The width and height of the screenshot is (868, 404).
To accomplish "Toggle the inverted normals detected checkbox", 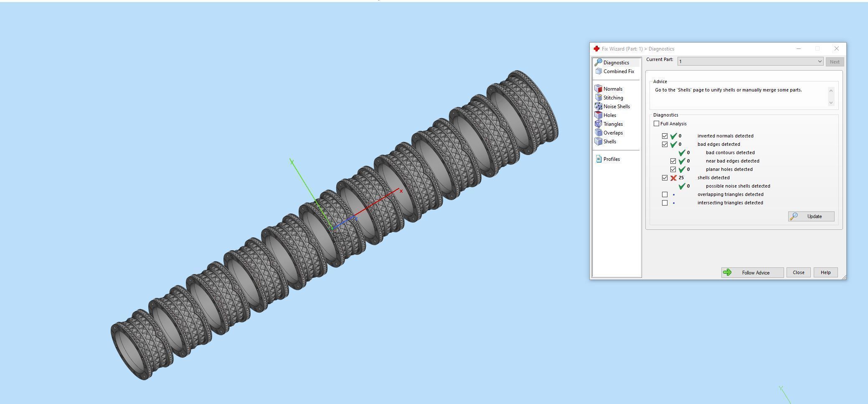I will point(665,136).
